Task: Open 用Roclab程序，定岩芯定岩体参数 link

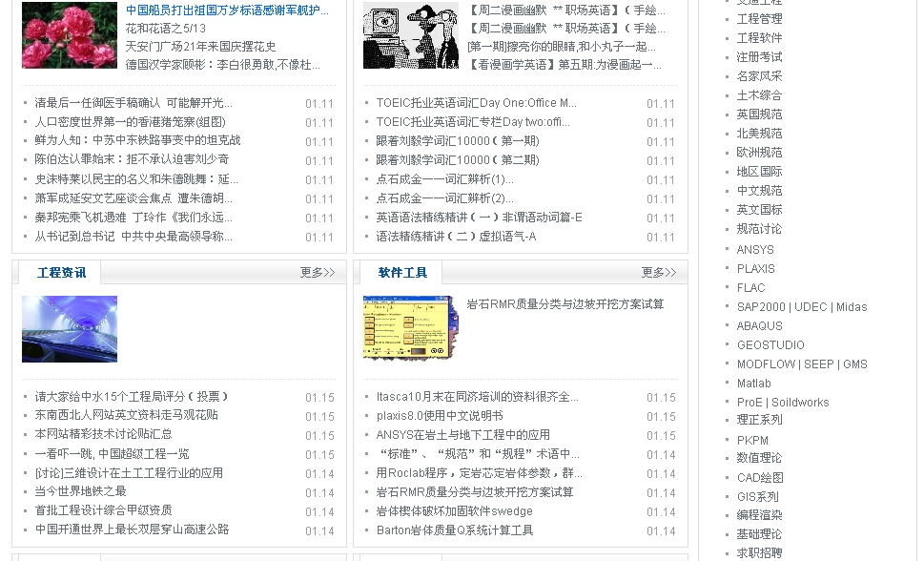Action: pyautogui.click(x=479, y=473)
